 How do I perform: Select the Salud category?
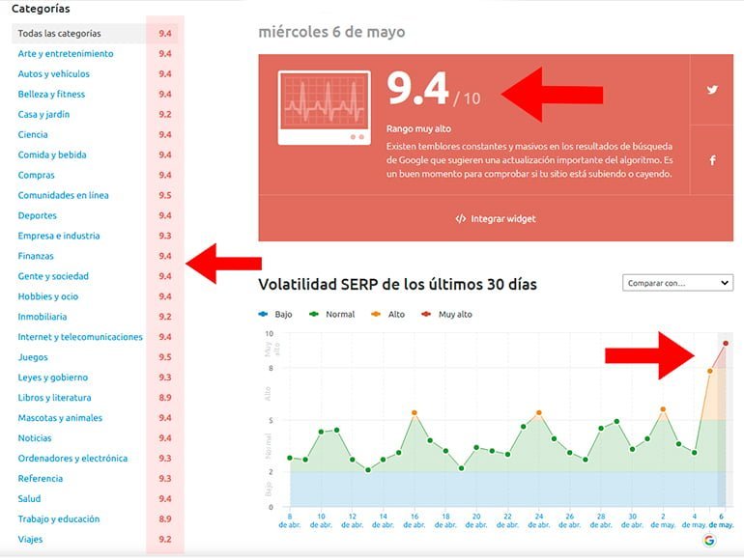click(29, 499)
